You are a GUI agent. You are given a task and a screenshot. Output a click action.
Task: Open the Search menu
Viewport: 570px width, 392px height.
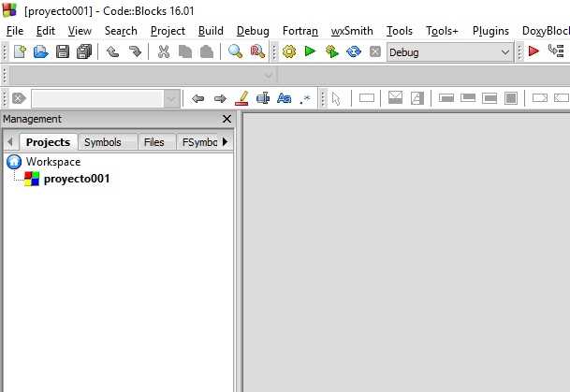tap(121, 31)
